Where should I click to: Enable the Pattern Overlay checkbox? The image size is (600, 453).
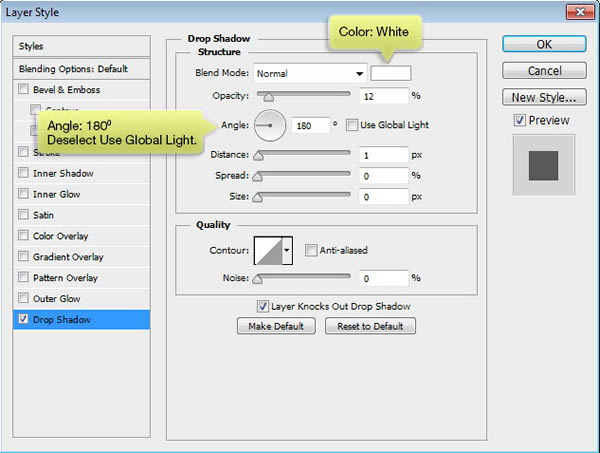click(x=23, y=277)
